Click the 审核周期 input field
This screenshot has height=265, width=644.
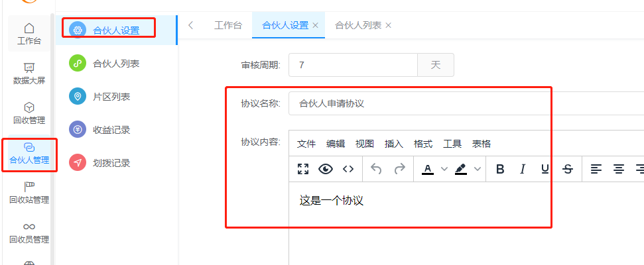354,65
